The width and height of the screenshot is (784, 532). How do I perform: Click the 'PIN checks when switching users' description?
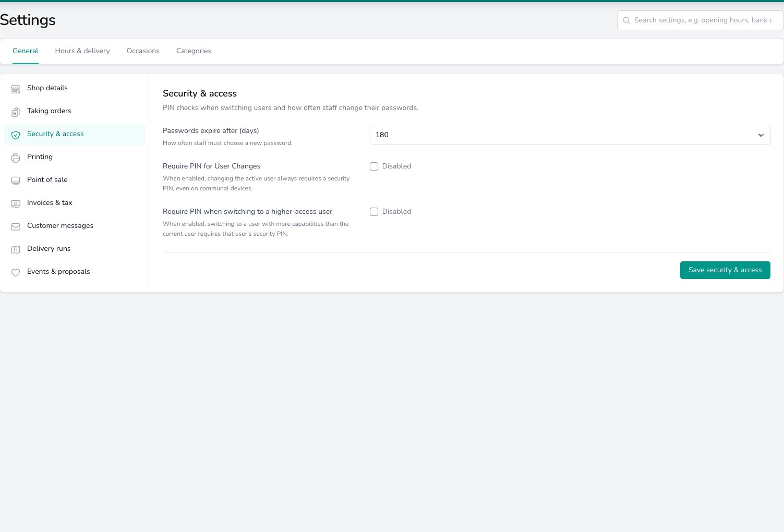pyautogui.click(x=291, y=108)
